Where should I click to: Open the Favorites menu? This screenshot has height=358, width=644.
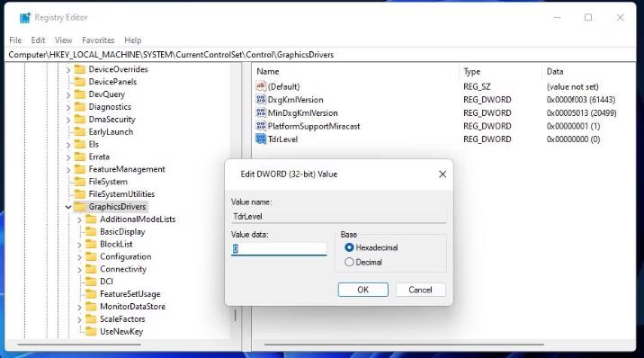[x=98, y=40]
